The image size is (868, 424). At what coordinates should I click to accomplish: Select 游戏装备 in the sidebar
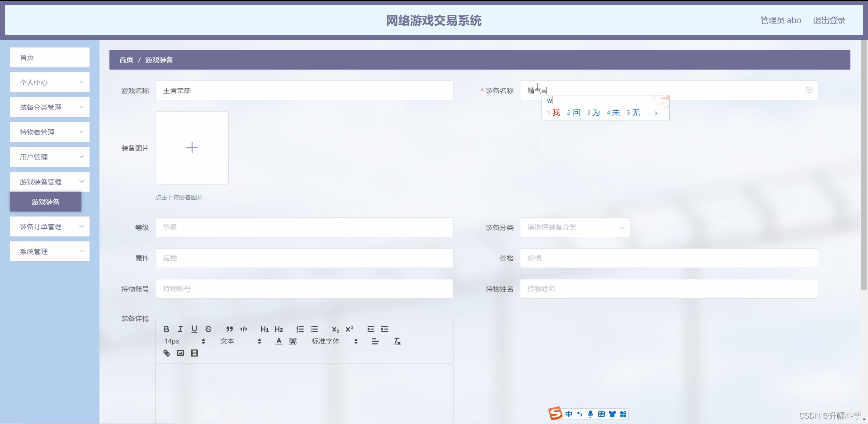(45, 202)
